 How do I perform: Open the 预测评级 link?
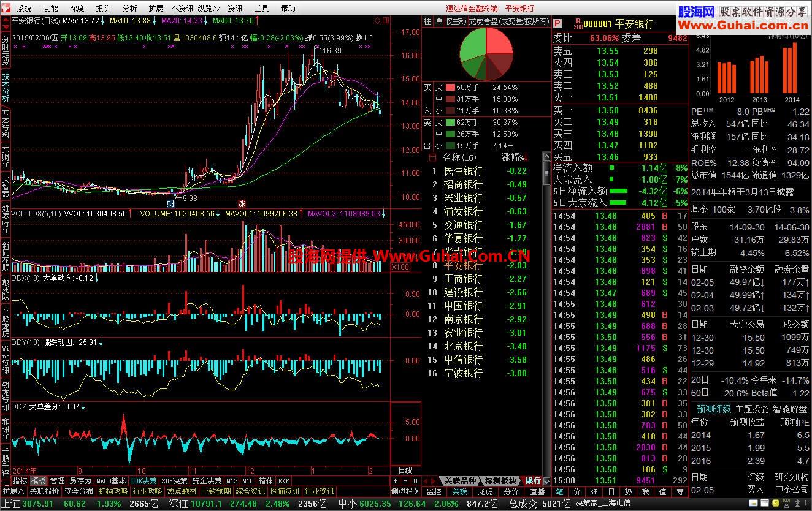pos(714,409)
